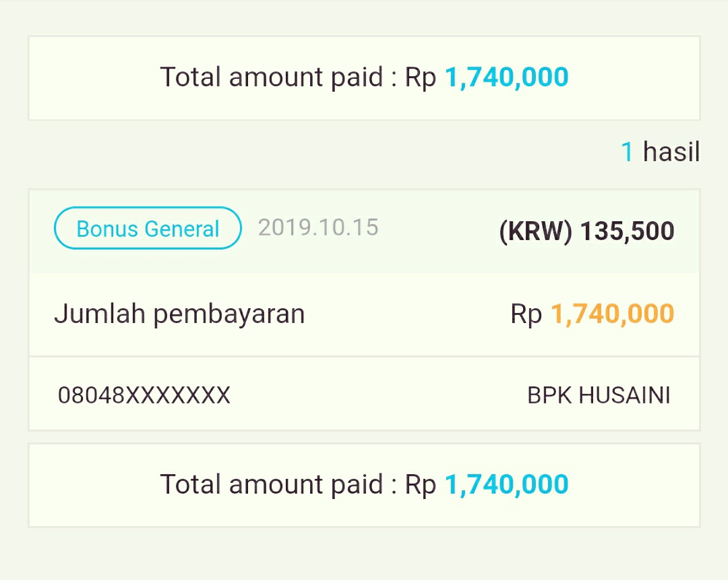The height and width of the screenshot is (580, 728).
Task: Select recipient name BPK HUSAINI
Action: (599, 395)
